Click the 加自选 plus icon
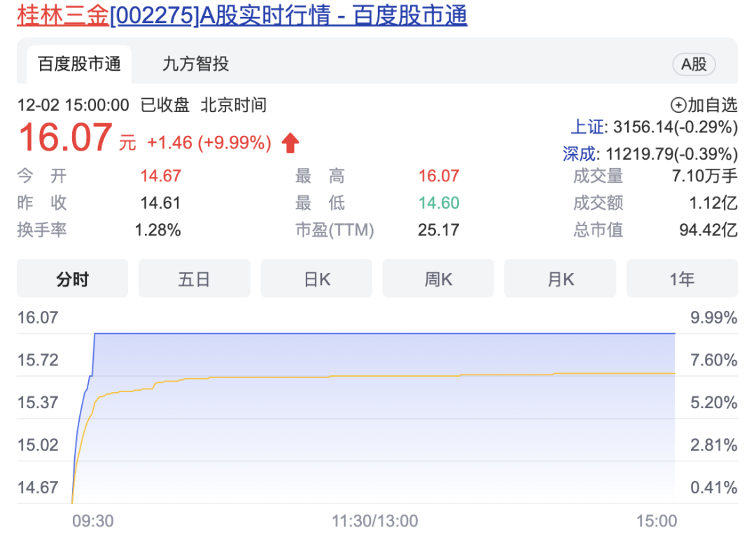 pos(678,106)
